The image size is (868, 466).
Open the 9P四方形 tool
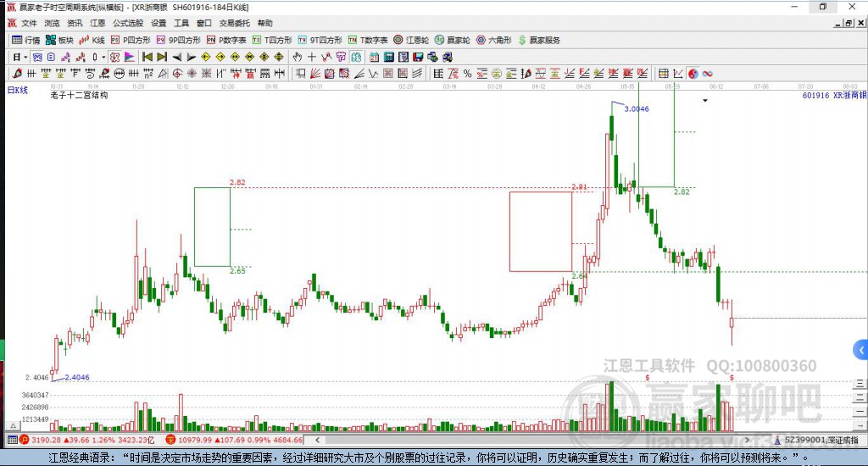coord(179,40)
